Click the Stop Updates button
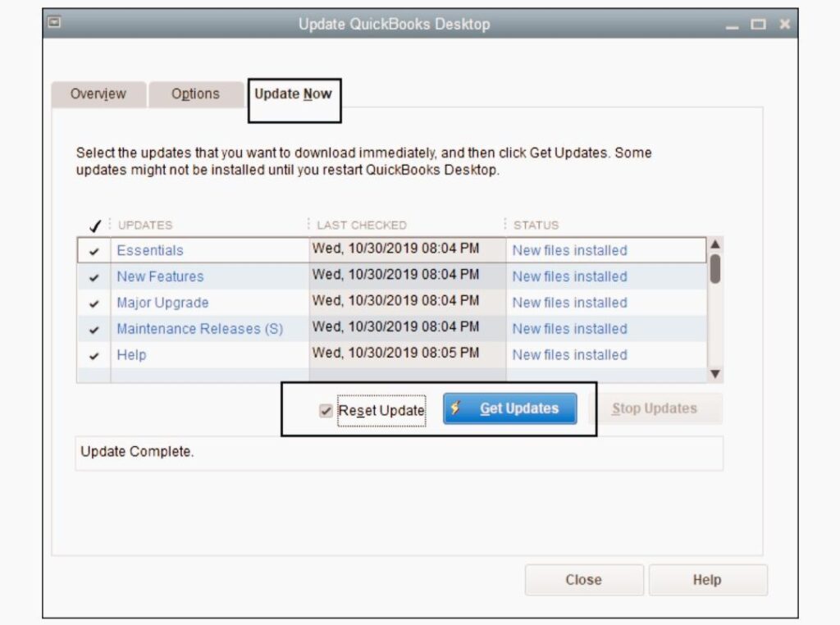Screen dimensions: 840x625 pyautogui.click(x=655, y=408)
